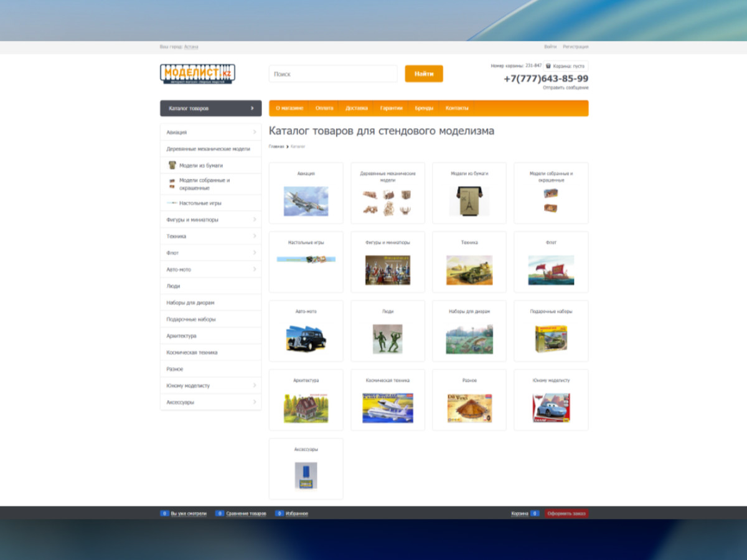
Task: Select Подарочные наборы in sidebar
Action: pos(210,319)
